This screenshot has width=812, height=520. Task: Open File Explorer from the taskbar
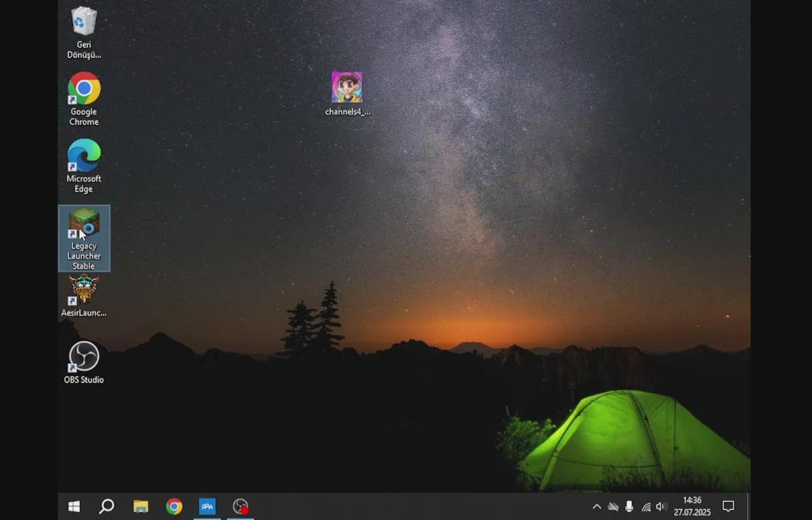coord(140,506)
